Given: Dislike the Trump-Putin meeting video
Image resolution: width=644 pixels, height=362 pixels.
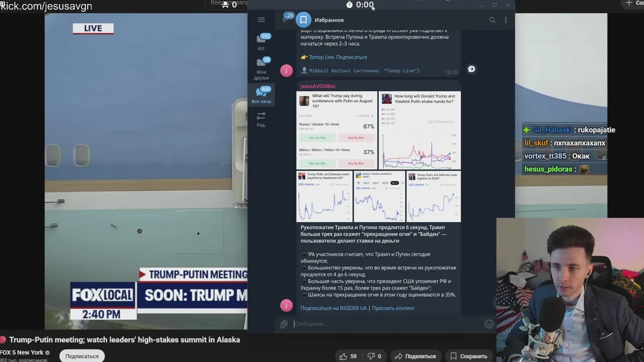Looking at the screenshot, I should (x=374, y=356).
